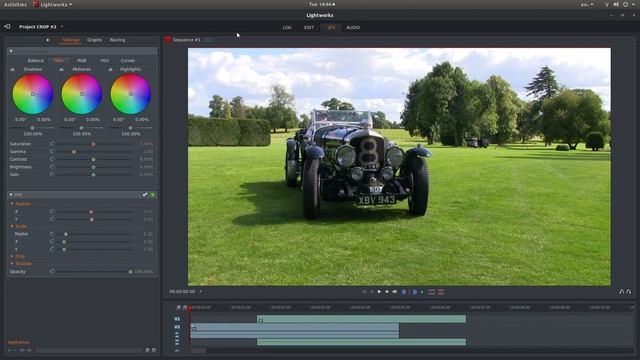Screen dimensions: 640x360
Task: Click the Shadows level slider handle
Action: point(33,128)
